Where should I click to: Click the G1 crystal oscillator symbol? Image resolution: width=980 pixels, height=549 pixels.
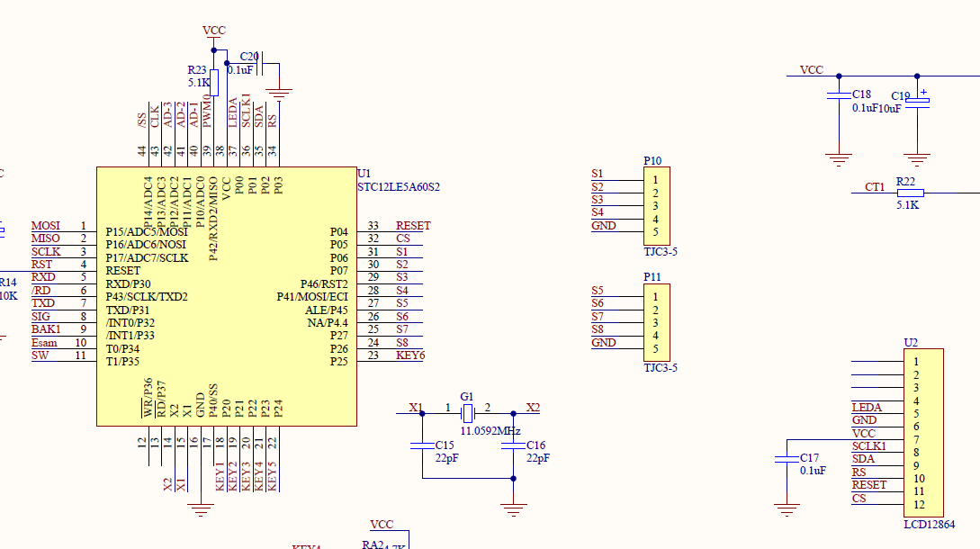[467, 413]
